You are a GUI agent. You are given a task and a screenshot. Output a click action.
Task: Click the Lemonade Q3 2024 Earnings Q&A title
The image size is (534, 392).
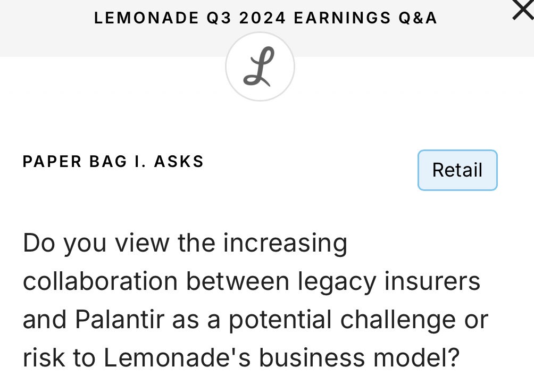click(265, 18)
